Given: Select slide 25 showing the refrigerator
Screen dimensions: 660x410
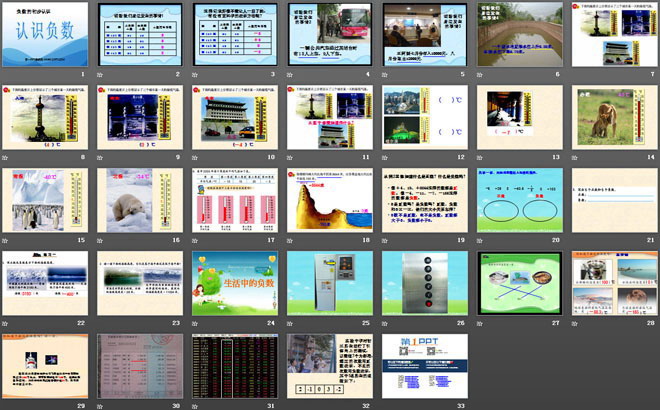Looking at the screenshot, I should tap(326, 283).
